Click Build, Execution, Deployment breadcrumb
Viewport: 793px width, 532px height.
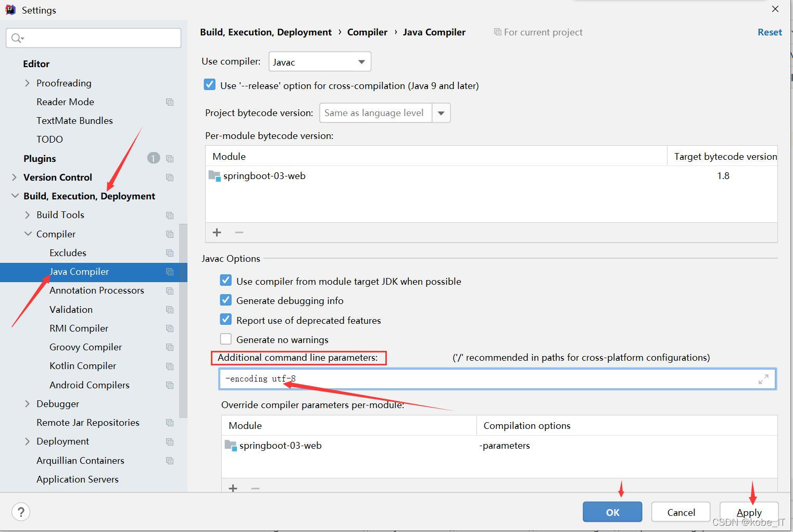(x=266, y=32)
